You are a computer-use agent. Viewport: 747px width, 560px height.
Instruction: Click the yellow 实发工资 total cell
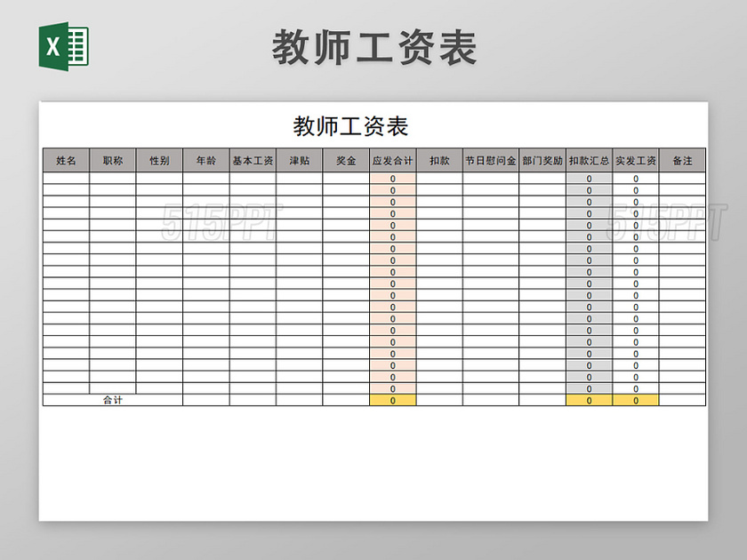(x=636, y=401)
